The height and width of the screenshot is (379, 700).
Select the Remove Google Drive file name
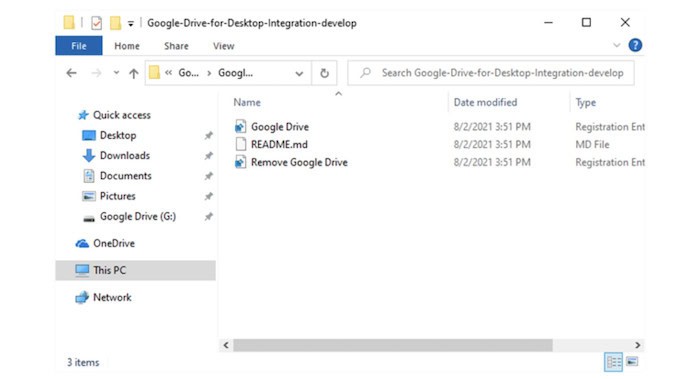pyautogui.click(x=299, y=162)
